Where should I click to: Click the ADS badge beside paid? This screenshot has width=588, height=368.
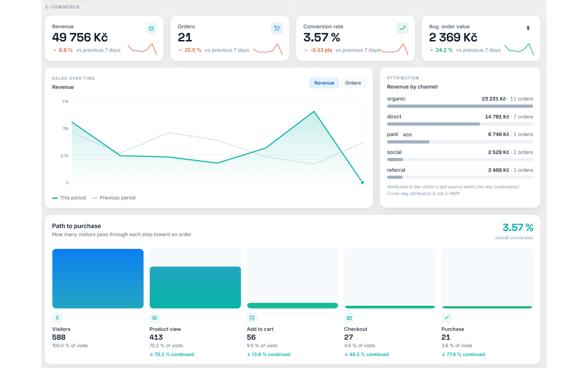[407, 135]
